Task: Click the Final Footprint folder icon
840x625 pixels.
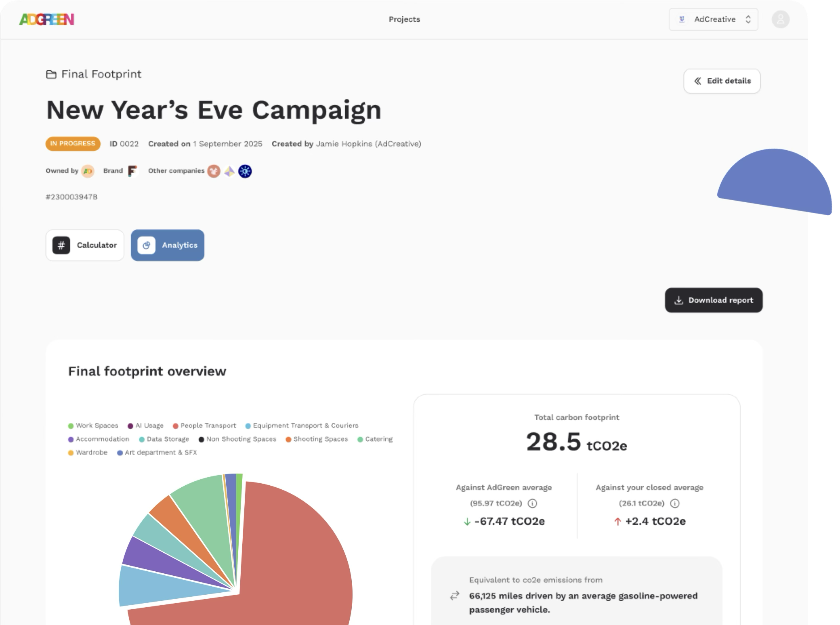Action: point(51,75)
